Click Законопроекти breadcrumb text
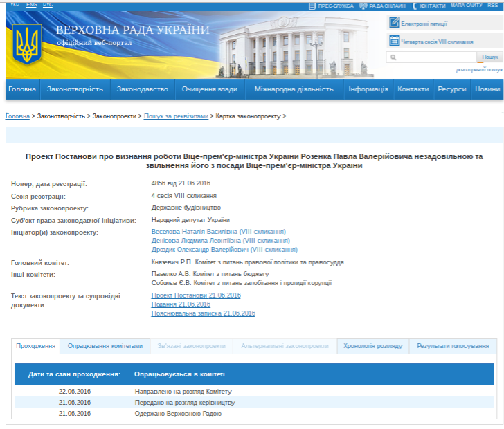504x429 pixels. click(x=114, y=116)
